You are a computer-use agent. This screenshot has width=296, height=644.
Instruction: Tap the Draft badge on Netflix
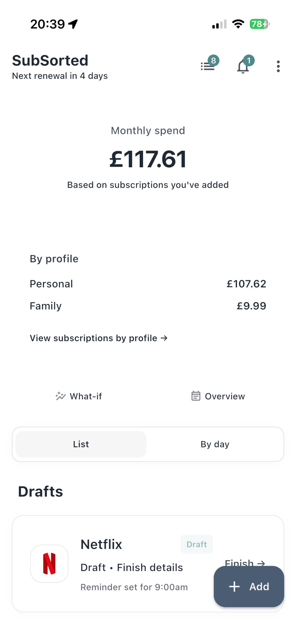[x=197, y=544]
